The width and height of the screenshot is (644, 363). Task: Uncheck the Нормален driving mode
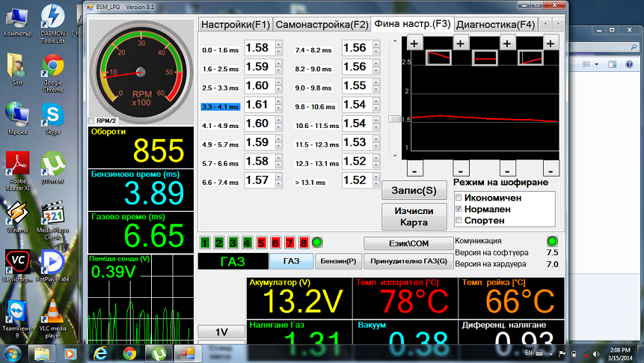pyautogui.click(x=459, y=210)
